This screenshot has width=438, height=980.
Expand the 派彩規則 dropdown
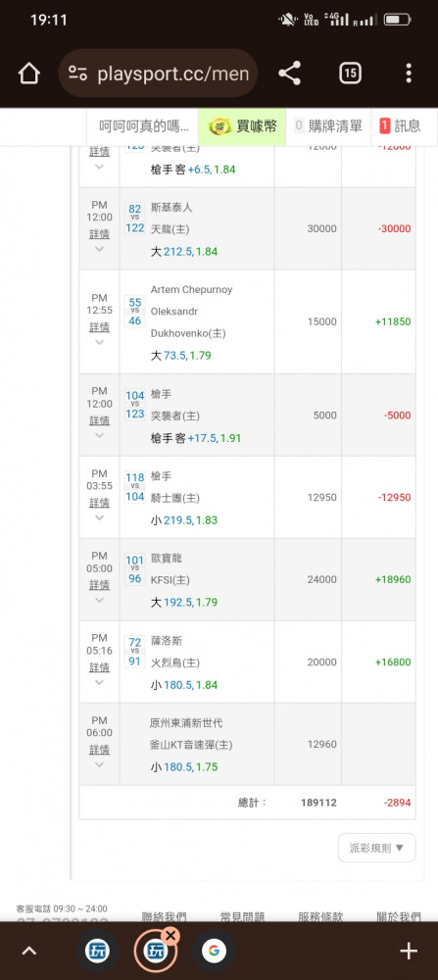point(377,848)
